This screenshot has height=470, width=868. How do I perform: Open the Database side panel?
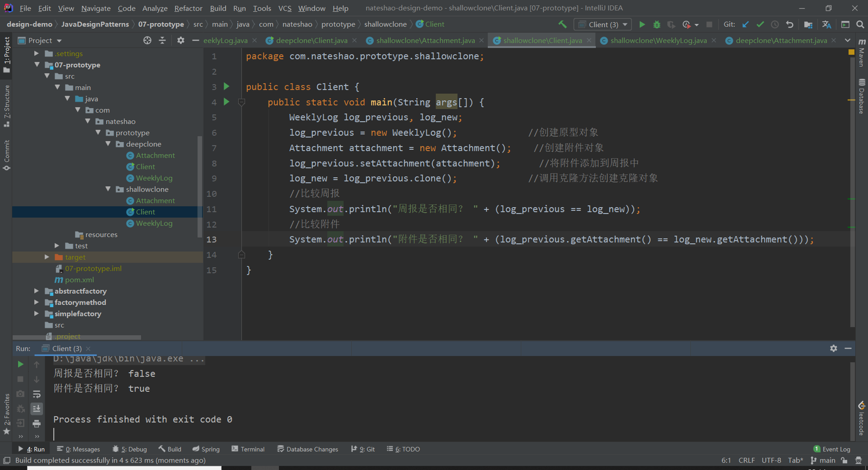tap(862, 96)
